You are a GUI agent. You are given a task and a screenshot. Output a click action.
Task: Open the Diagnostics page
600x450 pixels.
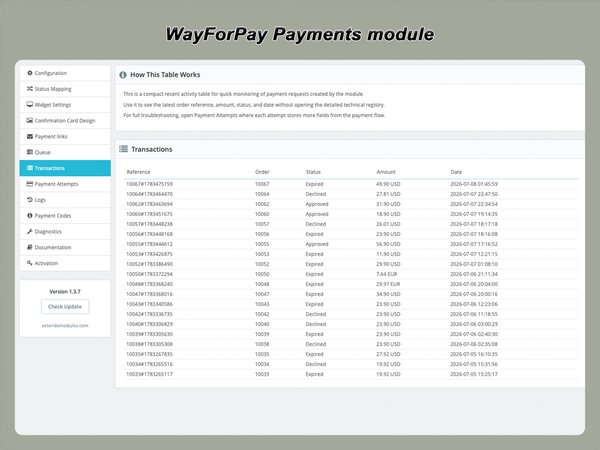(65, 231)
